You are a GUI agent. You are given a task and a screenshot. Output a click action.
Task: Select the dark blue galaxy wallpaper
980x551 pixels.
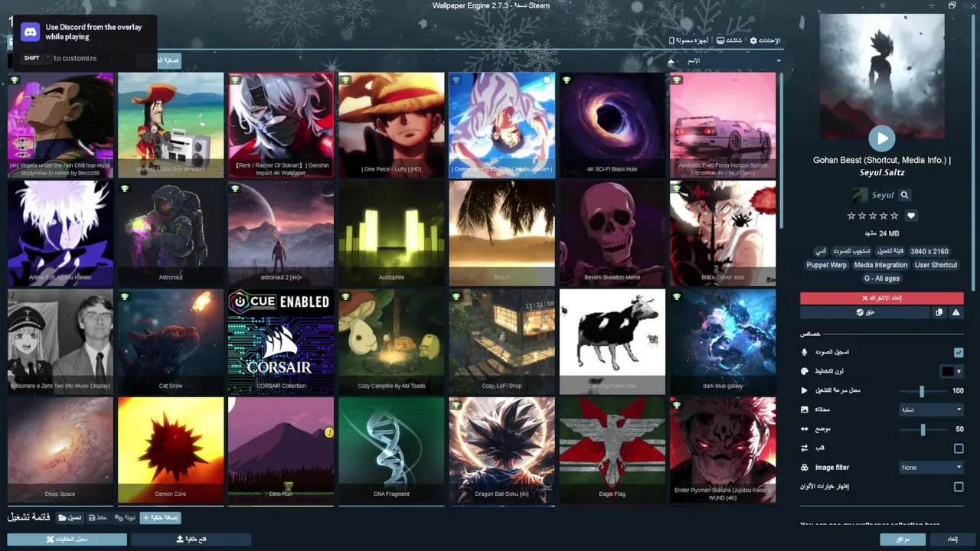(723, 342)
